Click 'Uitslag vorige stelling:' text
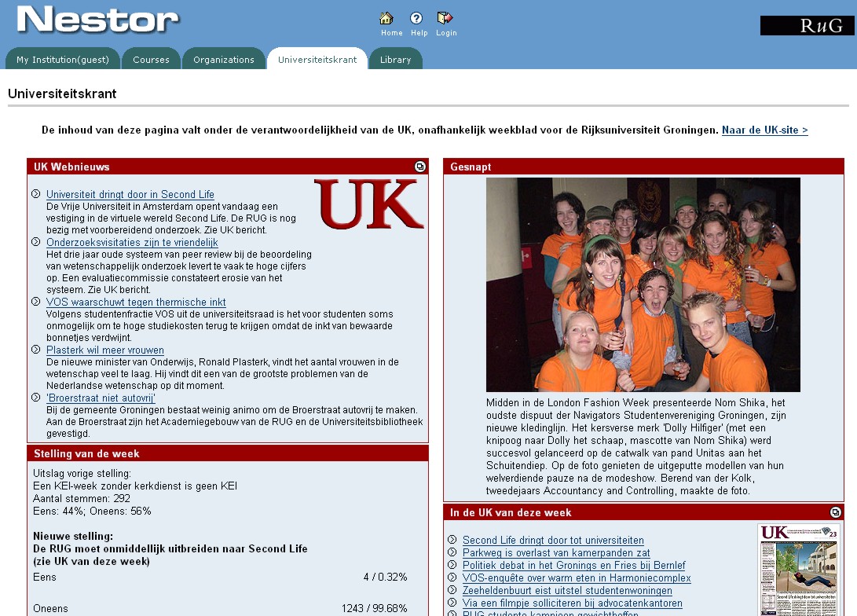This screenshot has height=616, width=857. pos(82,473)
